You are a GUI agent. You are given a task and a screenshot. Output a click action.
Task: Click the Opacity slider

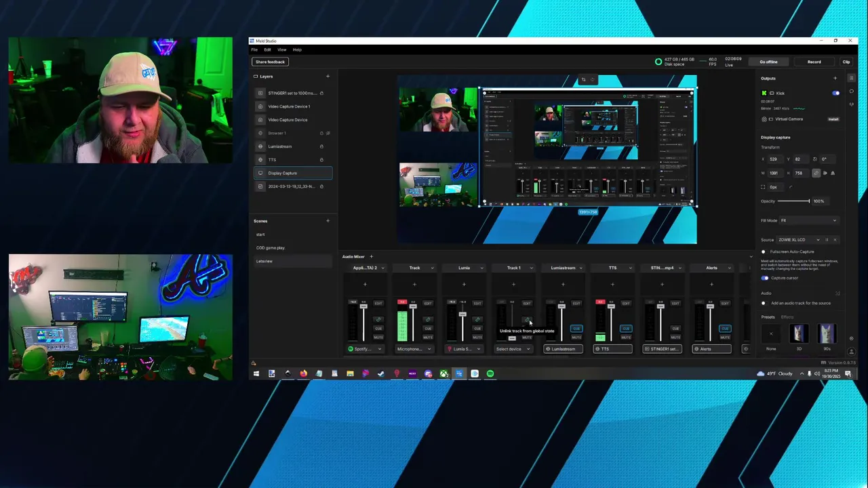(x=793, y=201)
